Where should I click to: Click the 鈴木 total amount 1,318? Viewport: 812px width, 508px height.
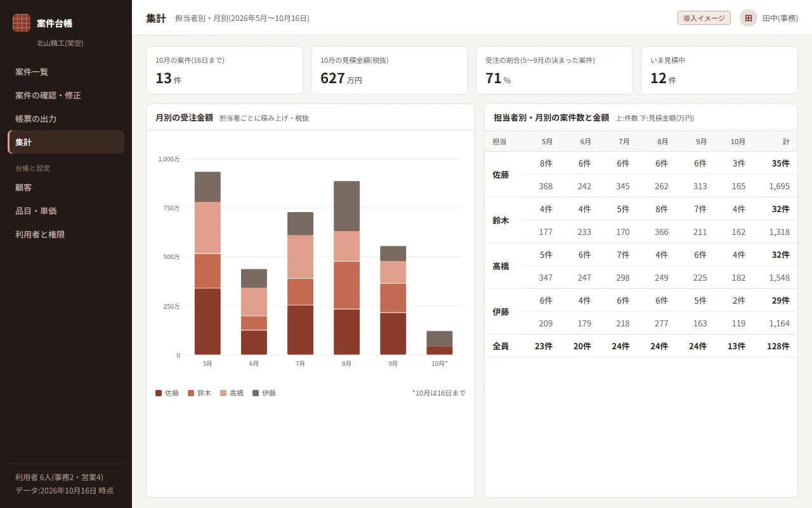[779, 232]
